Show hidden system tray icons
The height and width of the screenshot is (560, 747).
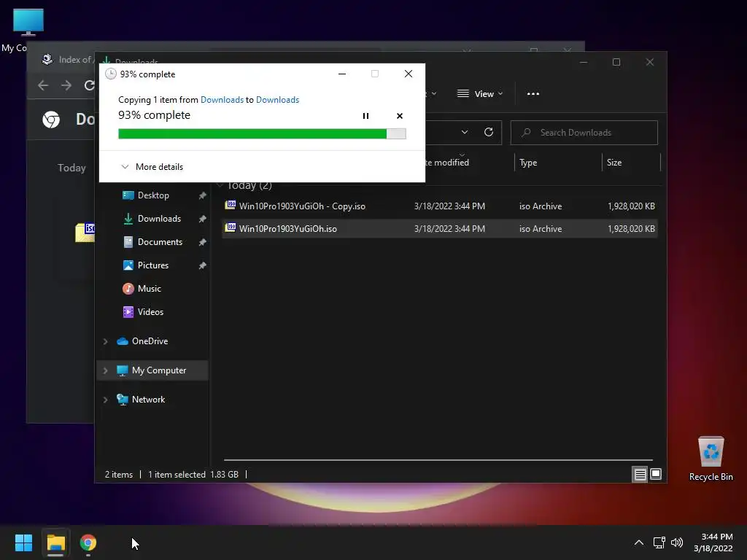[x=639, y=542]
